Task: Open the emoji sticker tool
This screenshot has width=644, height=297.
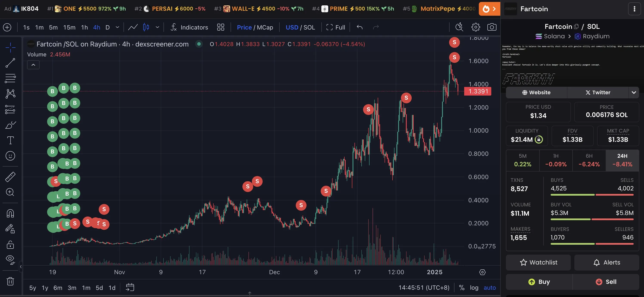Action: tap(10, 156)
